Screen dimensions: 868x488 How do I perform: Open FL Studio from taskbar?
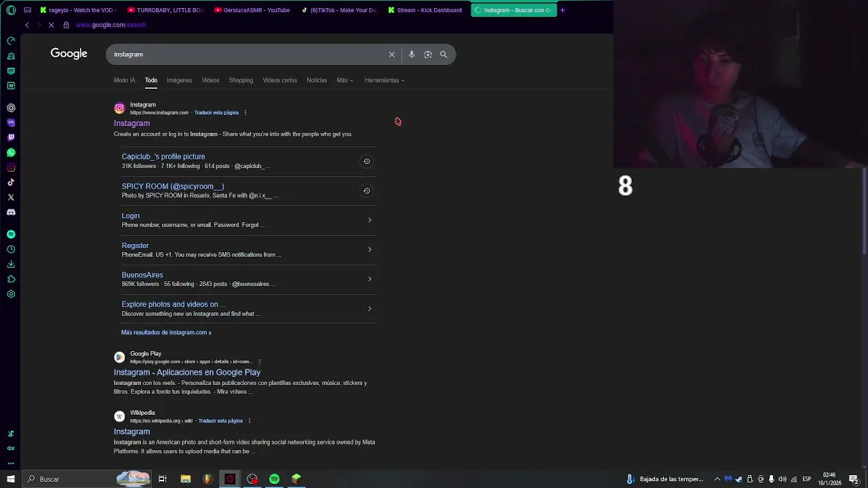208,479
